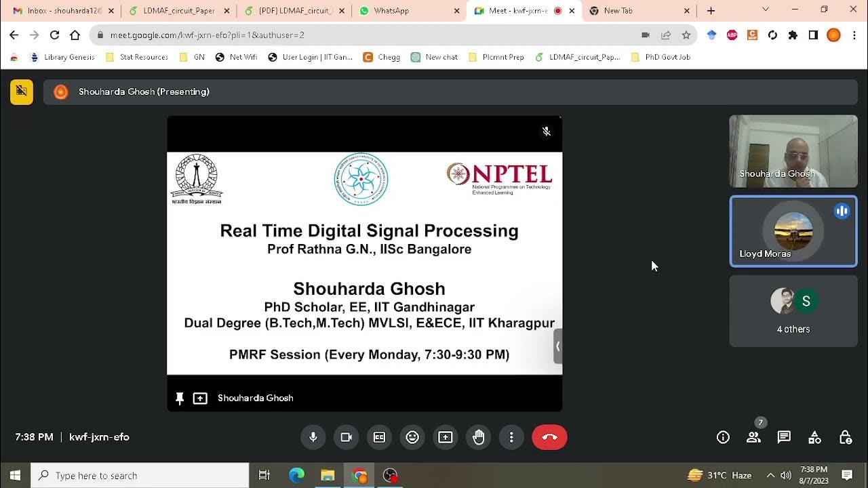Image resolution: width=868 pixels, height=488 pixels.
Task: Open Windows Start menu
Action: coord(15,475)
